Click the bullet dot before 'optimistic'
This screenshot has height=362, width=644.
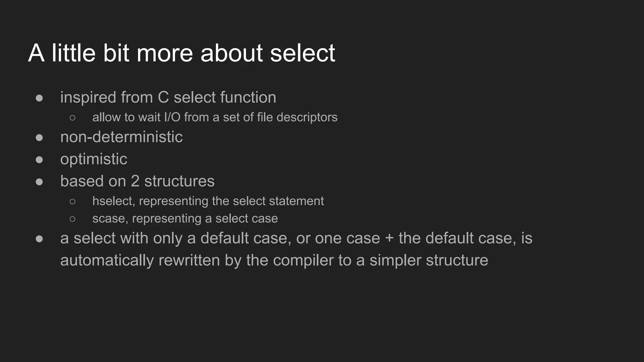39,160
